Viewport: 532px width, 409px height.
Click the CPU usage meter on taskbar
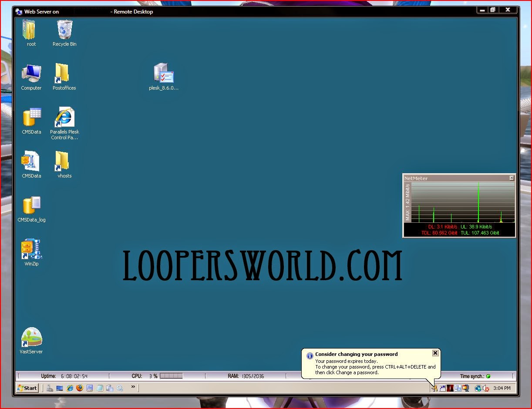172,376
